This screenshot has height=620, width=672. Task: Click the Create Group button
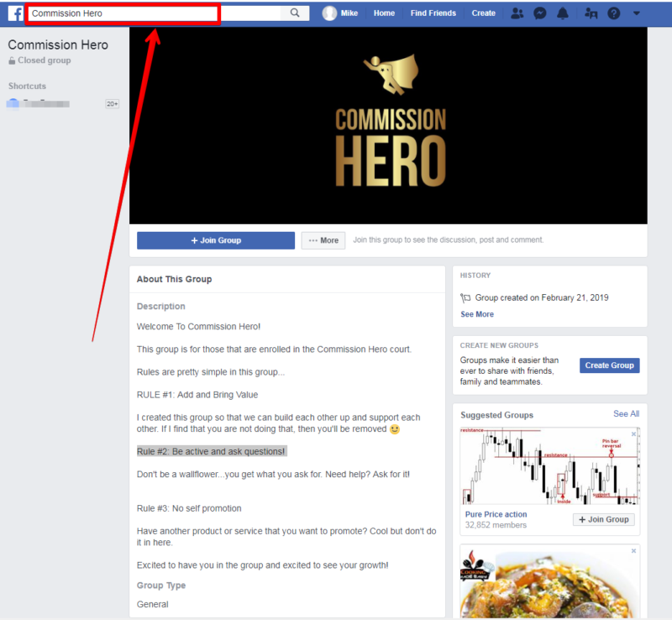[610, 365]
